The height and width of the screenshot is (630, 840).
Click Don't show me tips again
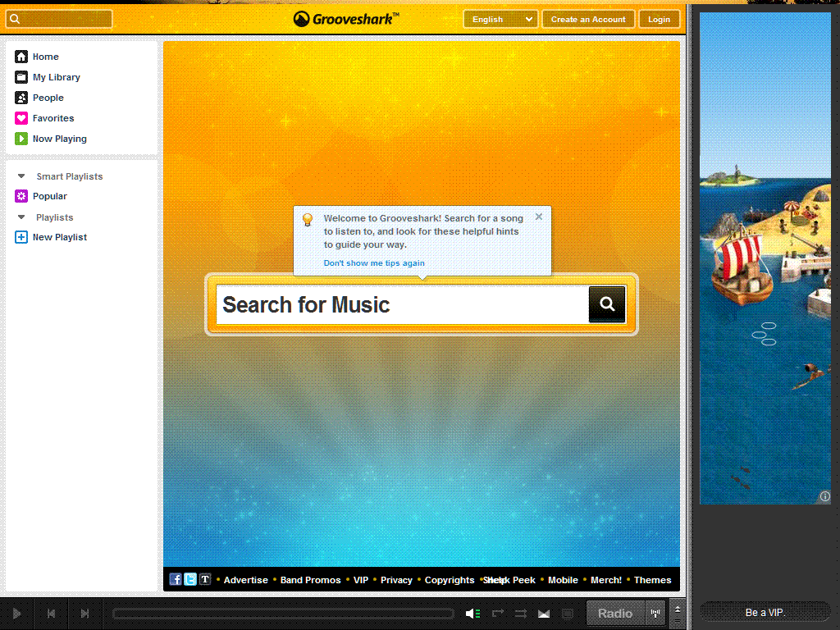point(374,263)
